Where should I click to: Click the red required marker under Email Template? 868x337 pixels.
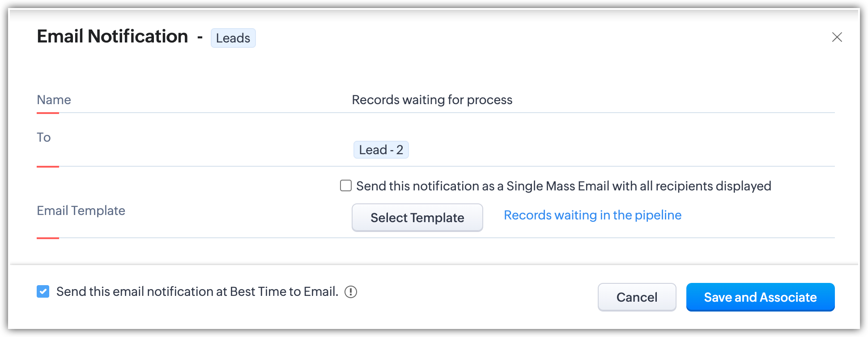tap(48, 238)
